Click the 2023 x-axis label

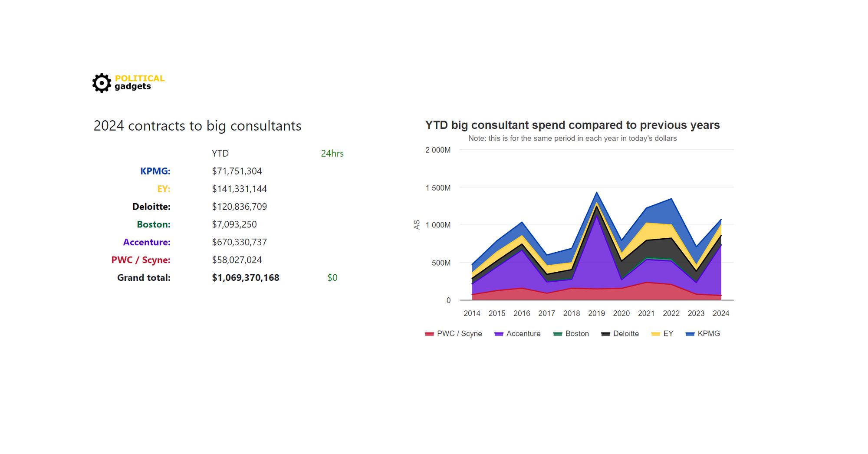[696, 313]
